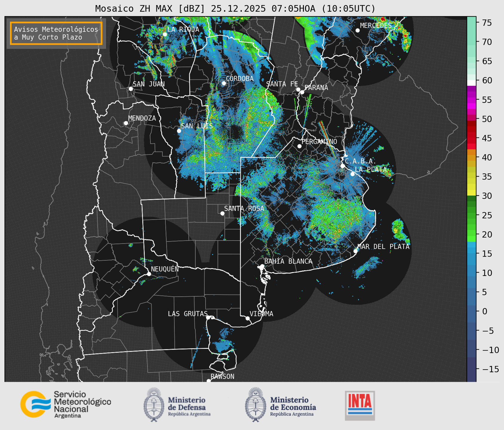Click the SANTA ROSA city marker dot
Screen dimensions: 504x430
point(222,213)
